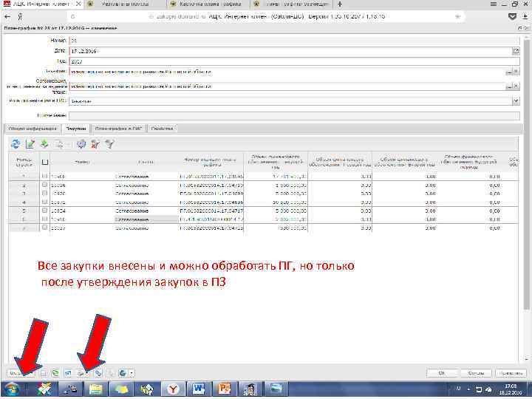This screenshot has height=399, width=532.
Task: Open the Windows Start menu
Action: 12,389
